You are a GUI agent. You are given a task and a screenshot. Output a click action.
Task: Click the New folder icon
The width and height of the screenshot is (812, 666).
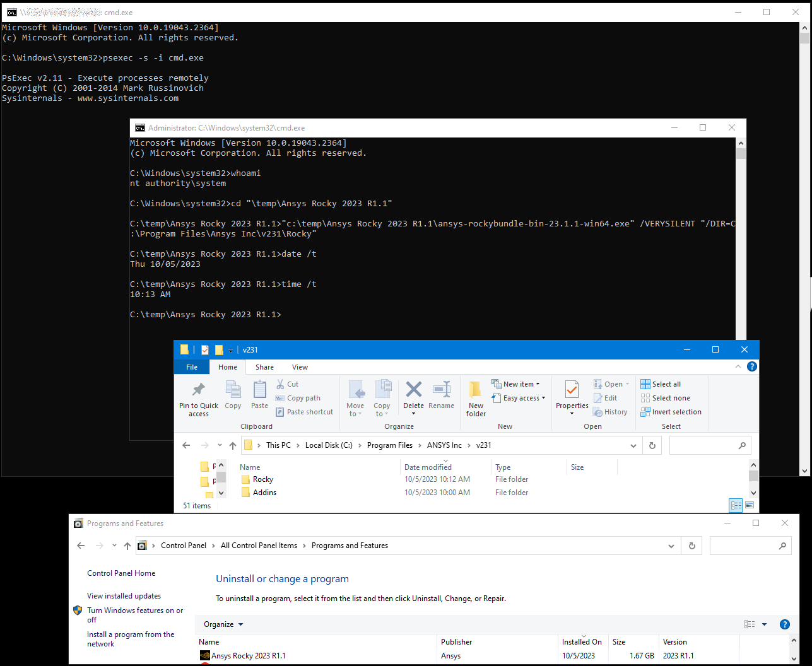[476, 389]
